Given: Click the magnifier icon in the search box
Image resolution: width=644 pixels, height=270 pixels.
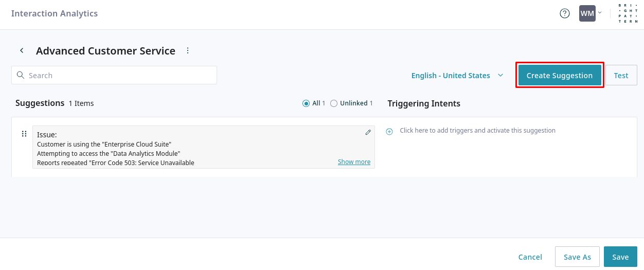Looking at the screenshot, I should click(21, 75).
